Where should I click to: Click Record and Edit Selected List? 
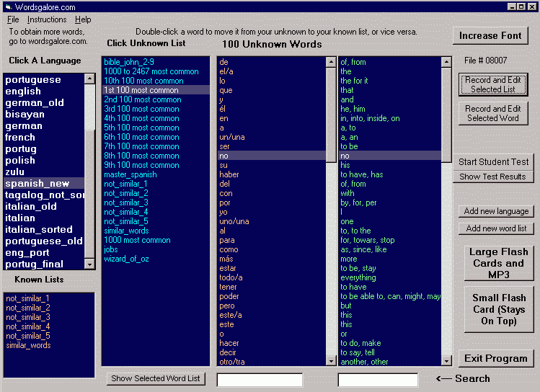(493, 84)
